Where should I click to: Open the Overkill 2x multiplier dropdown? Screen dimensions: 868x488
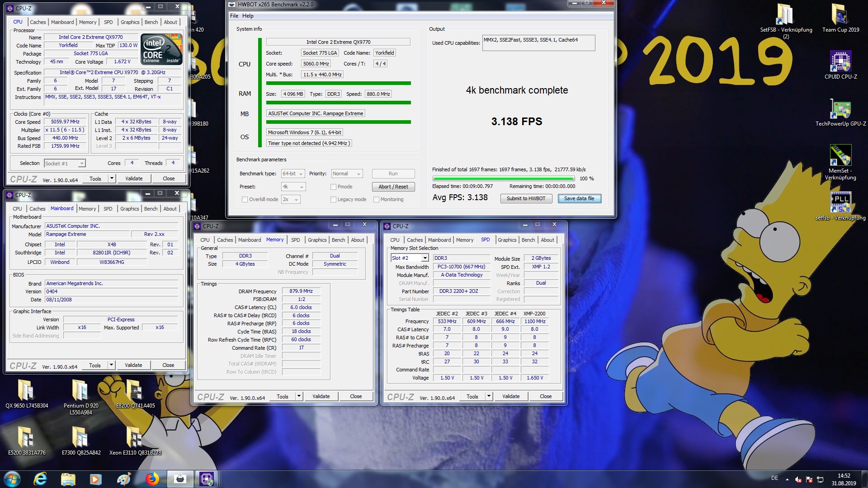(x=290, y=199)
